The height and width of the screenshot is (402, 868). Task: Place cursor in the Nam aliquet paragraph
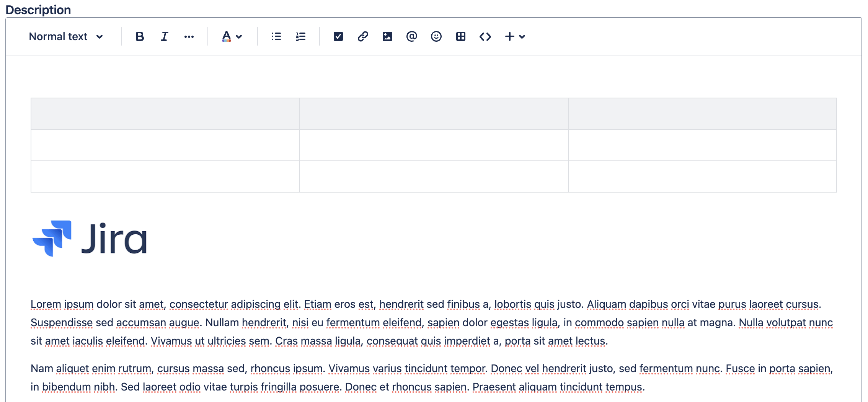[432, 377]
